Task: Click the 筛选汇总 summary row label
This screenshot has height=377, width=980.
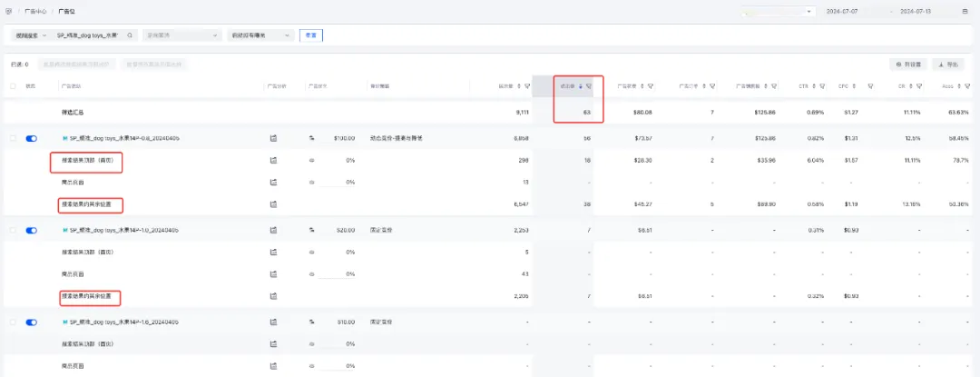Action: (x=72, y=113)
